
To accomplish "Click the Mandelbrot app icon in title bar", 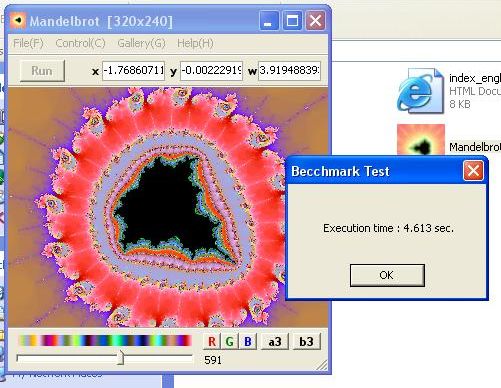I will tap(18, 21).
